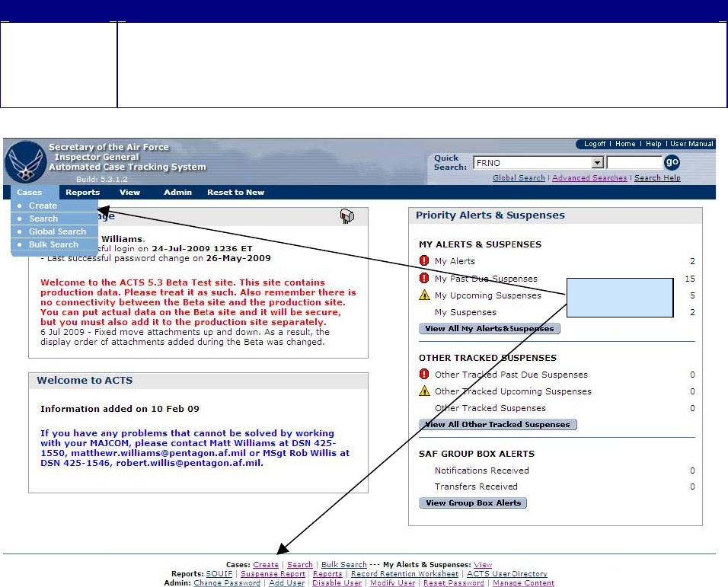Click footer Cases Search link

[300, 565]
